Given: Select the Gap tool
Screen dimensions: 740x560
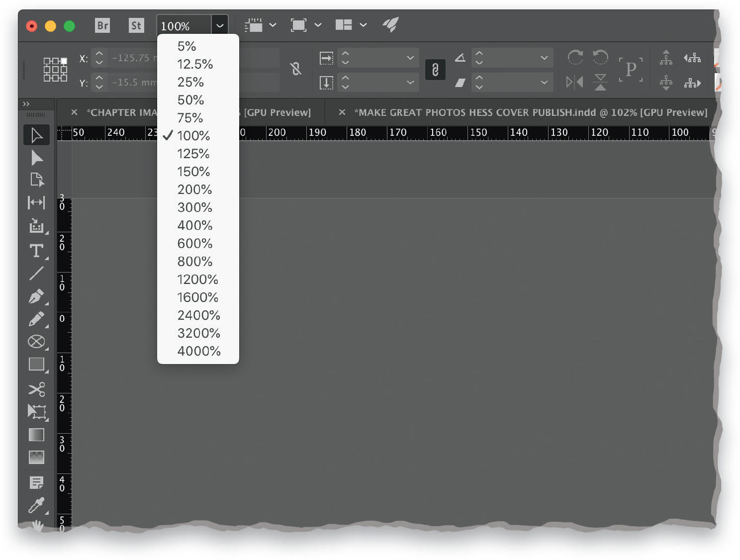Looking at the screenshot, I should tap(36, 202).
